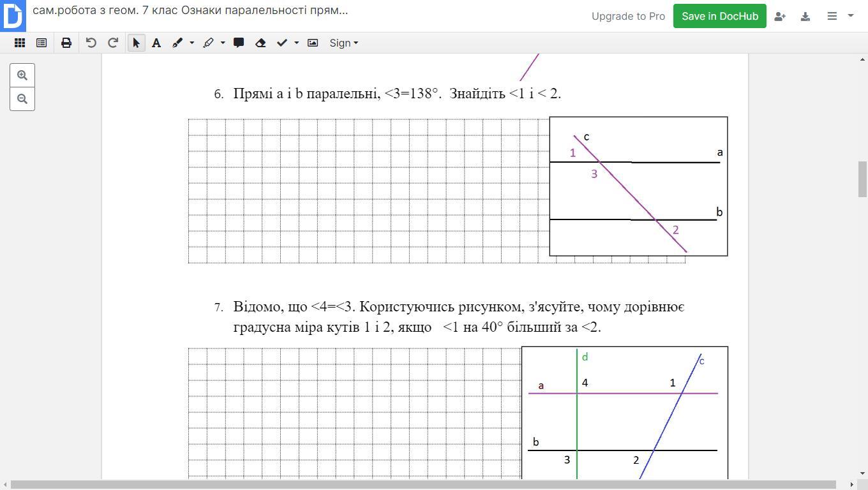Click Save in DocHub button
Viewport: 868px width, 490px height.
[x=720, y=16]
